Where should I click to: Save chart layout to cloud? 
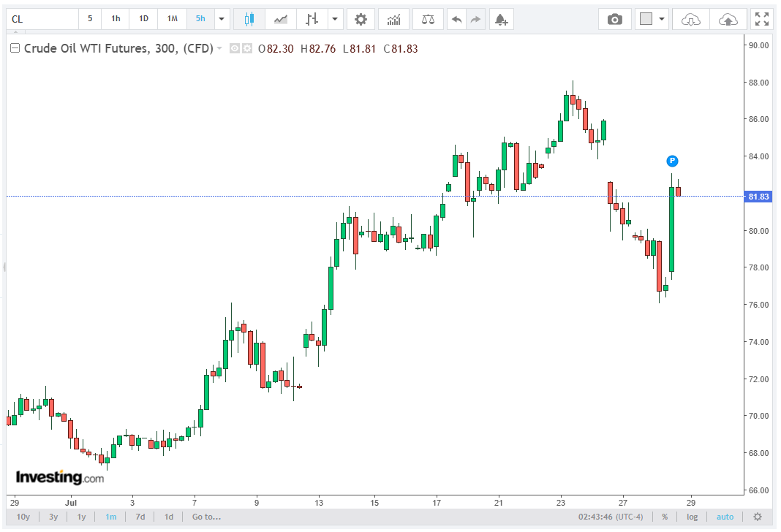(728, 19)
